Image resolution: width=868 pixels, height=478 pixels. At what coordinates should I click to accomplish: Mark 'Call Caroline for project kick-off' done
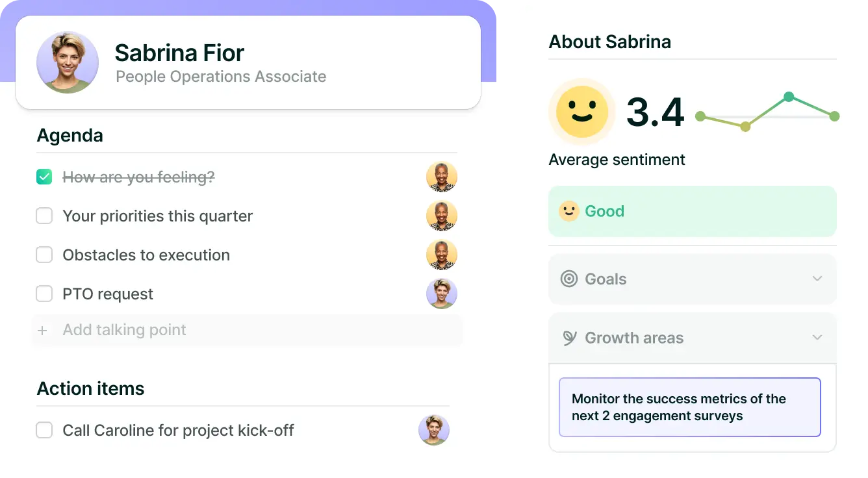(x=44, y=430)
